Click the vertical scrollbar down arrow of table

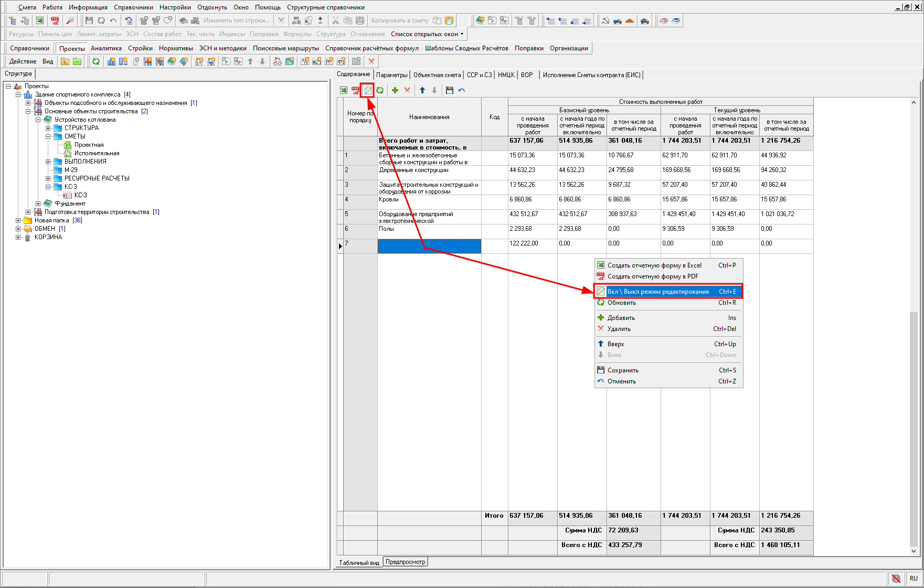(914, 551)
